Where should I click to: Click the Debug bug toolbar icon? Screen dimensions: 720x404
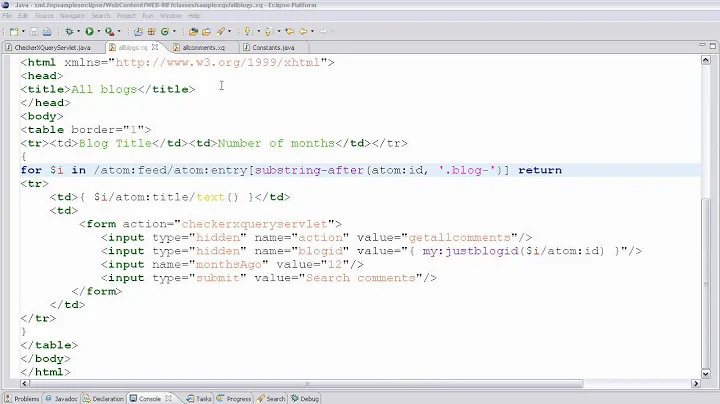pyautogui.click(x=69, y=32)
